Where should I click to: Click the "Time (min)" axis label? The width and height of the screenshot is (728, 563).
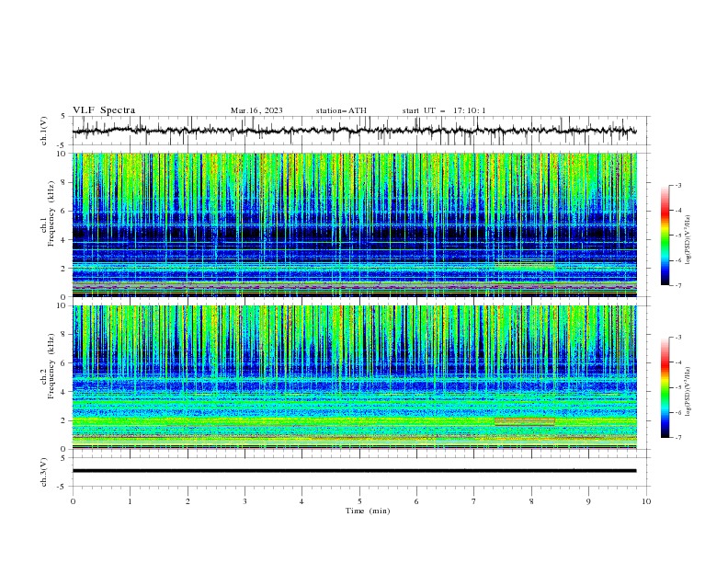(x=368, y=511)
